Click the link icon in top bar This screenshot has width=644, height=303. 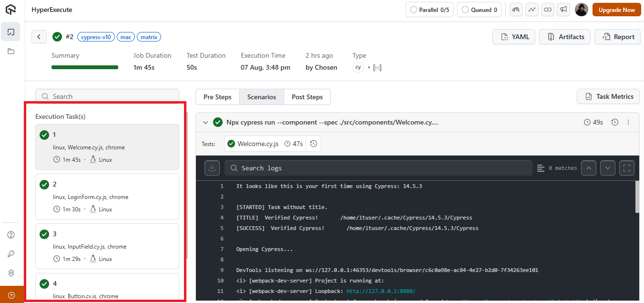tap(548, 10)
